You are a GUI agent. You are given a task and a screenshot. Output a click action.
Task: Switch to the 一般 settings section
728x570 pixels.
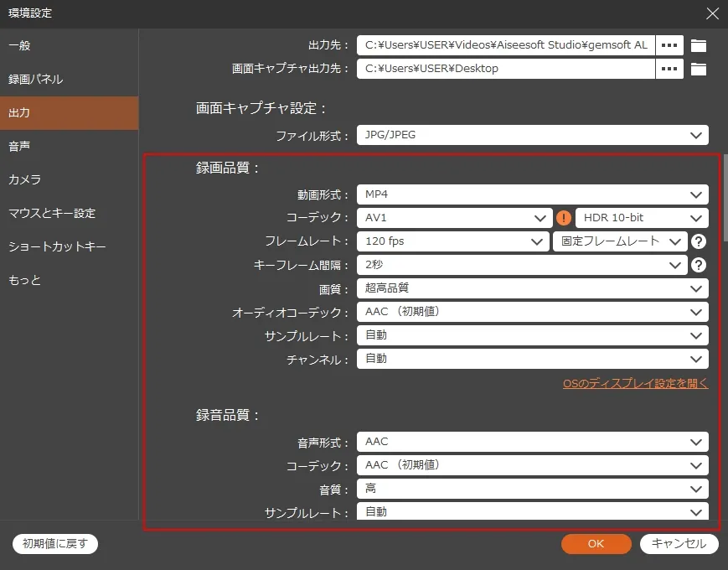(x=23, y=45)
